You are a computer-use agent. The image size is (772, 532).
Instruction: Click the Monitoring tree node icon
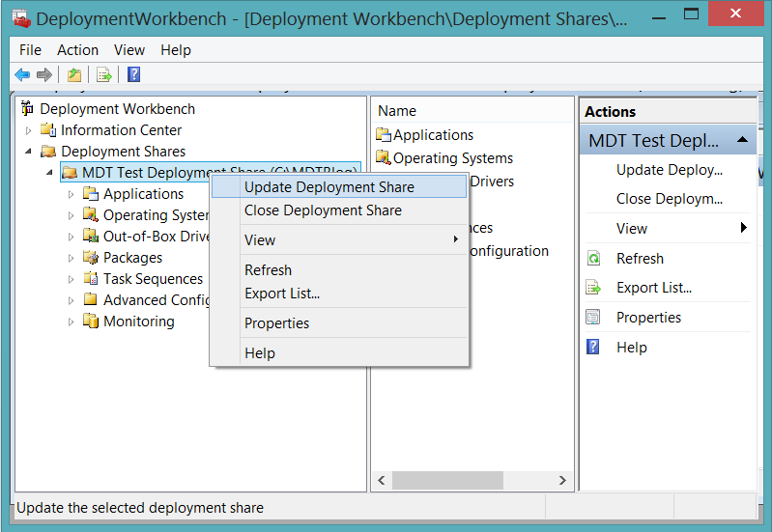point(91,321)
